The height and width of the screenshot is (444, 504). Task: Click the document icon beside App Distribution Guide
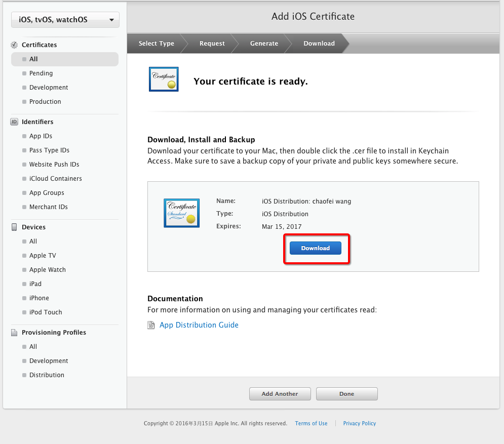pyautogui.click(x=151, y=325)
